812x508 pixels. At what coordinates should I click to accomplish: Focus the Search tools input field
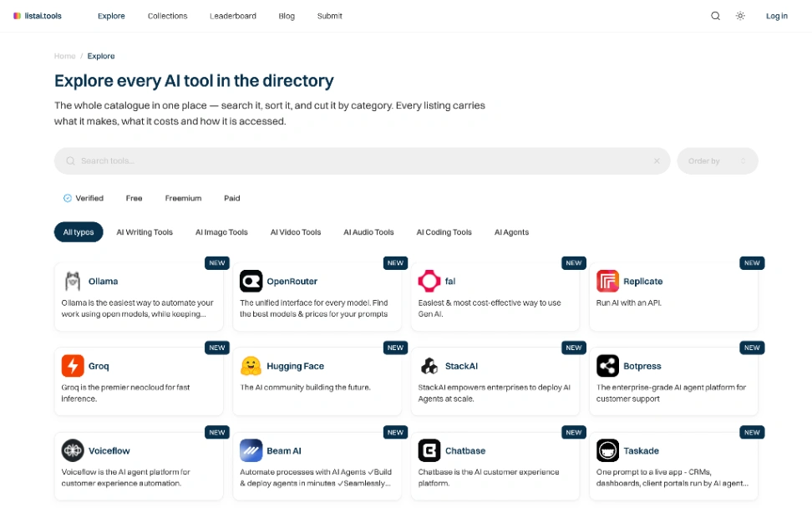[x=363, y=161]
